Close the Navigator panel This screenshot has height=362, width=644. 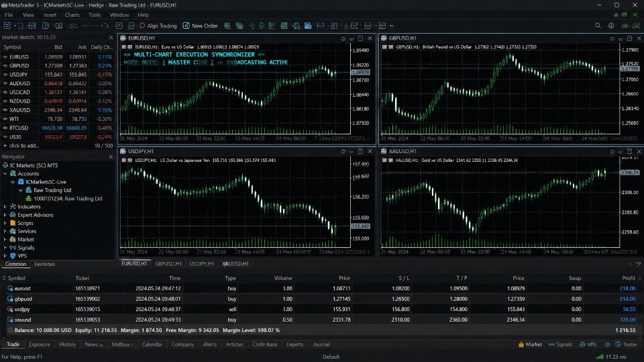click(111, 156)
